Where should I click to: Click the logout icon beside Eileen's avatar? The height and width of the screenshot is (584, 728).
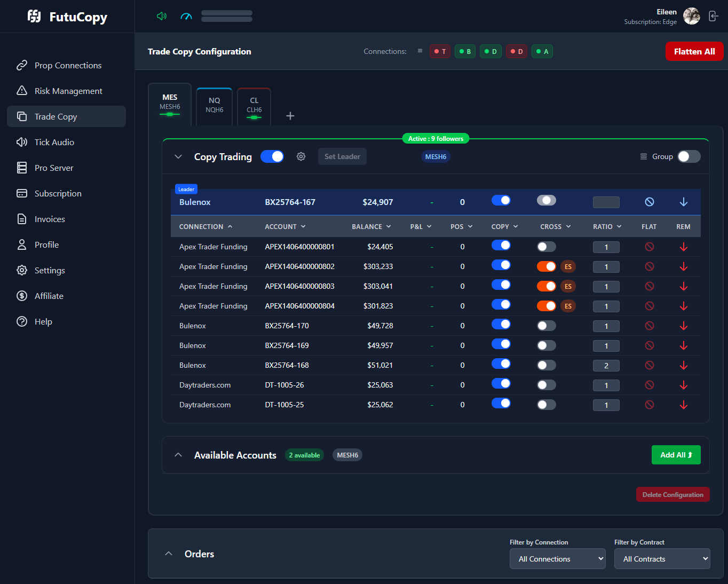(714, 16)
